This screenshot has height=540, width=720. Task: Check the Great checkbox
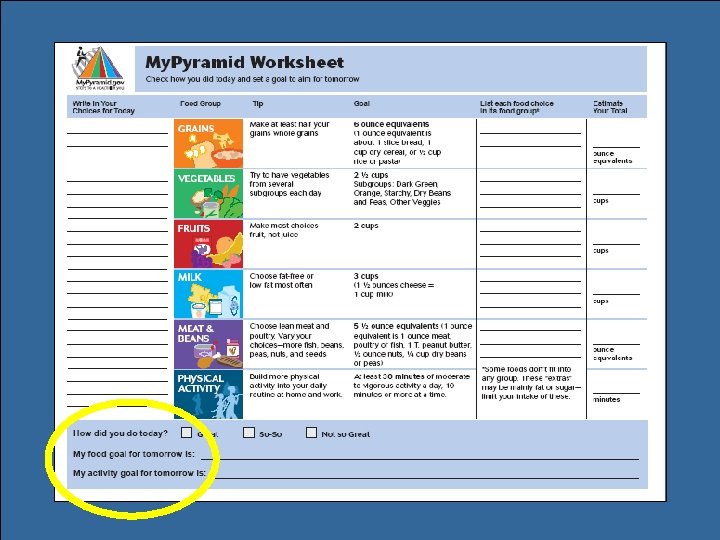186,433
